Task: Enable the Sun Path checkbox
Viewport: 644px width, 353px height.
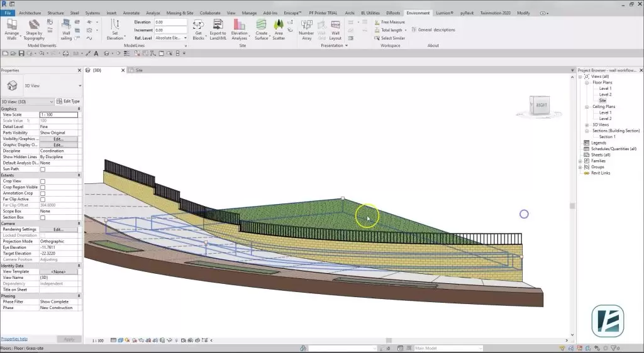Action: (x=43, y=169)
